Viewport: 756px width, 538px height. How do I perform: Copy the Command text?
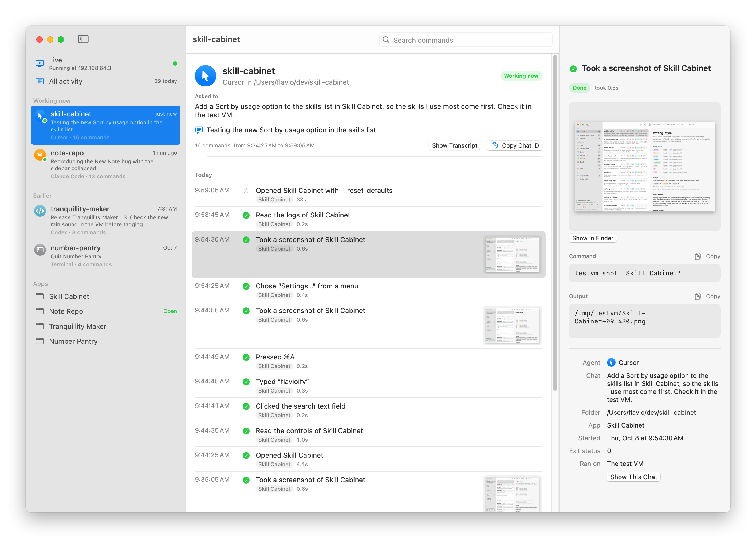click(x=707, y=256)
